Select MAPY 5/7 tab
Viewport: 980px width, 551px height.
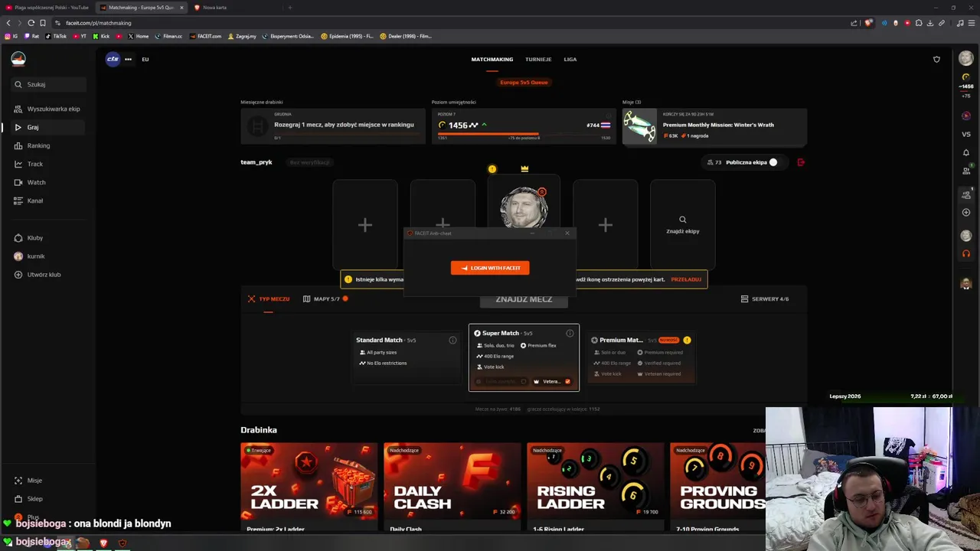point(325,299)
